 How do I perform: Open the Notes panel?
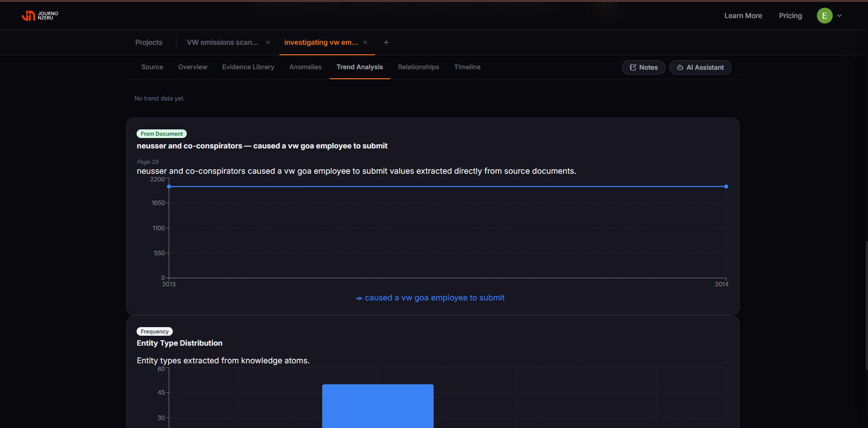643,67
